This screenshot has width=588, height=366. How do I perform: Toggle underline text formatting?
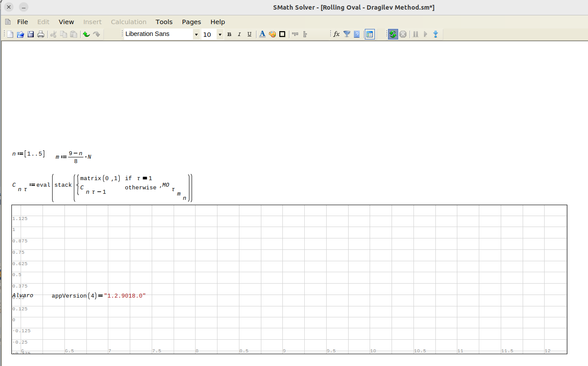(249, 34)
